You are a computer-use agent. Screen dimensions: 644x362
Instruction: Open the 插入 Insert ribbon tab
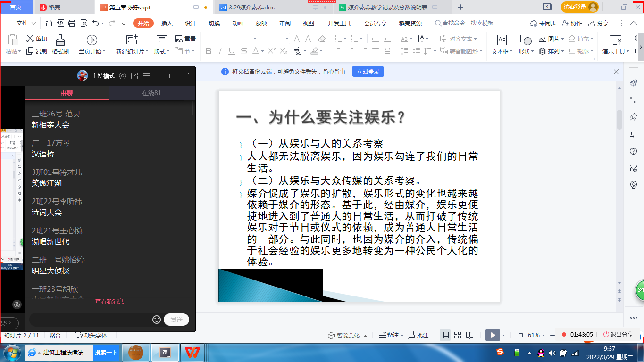[x=167, y=23]
